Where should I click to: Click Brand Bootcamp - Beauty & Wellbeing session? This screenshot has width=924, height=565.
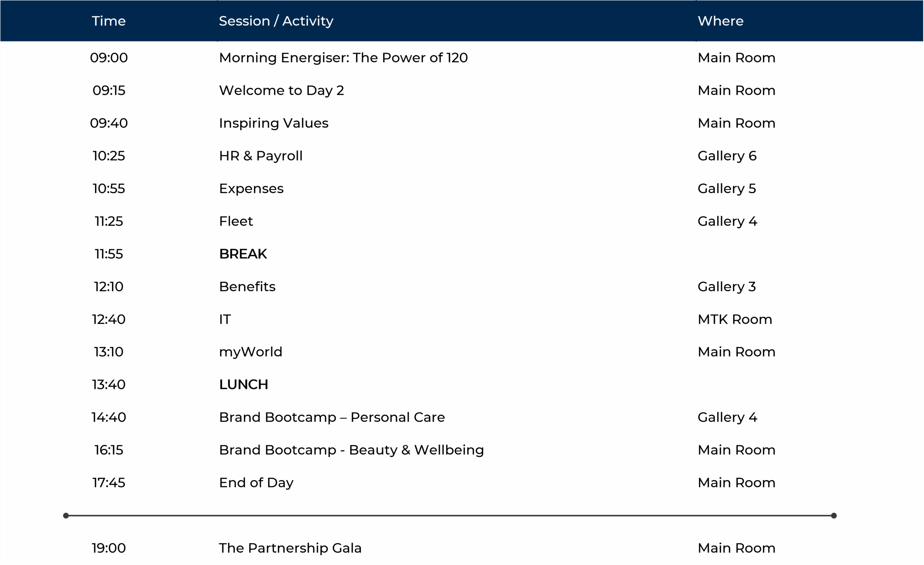pyautogui.click(x=352, y=450)
